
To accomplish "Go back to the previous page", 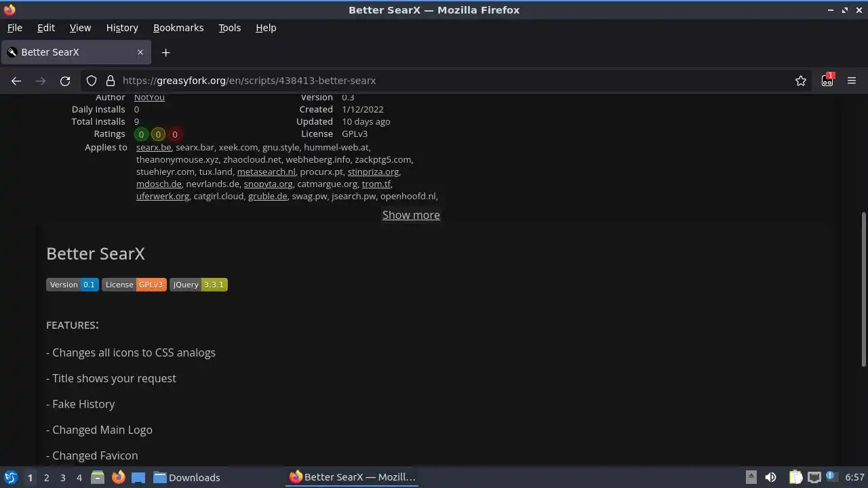I will click(16, 81).
